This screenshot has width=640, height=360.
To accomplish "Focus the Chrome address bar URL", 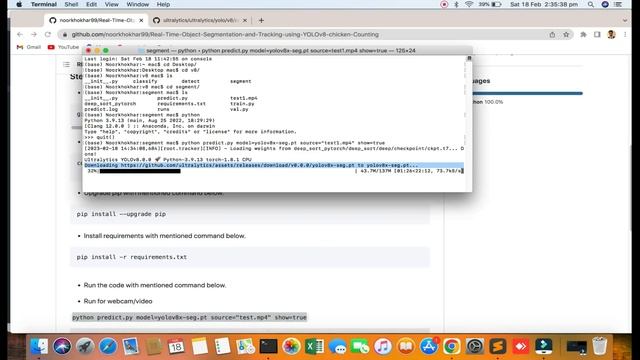I will click(225, 35).
